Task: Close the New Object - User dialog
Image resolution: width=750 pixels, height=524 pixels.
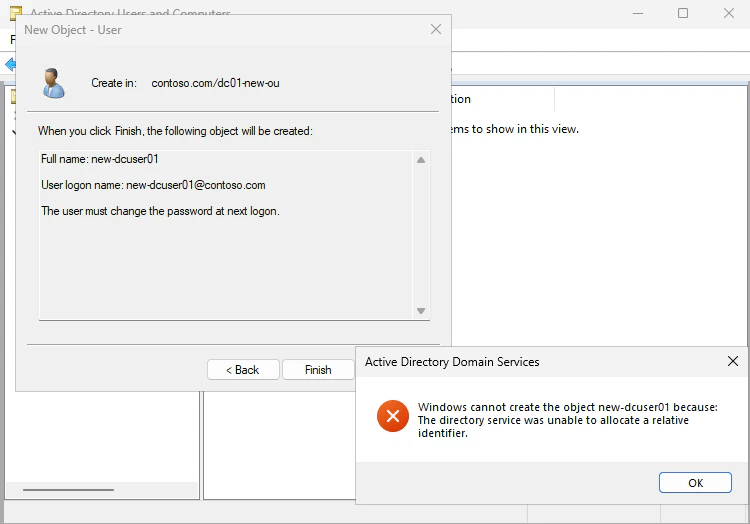Action: pyautogui.click(x=436, y=29)
